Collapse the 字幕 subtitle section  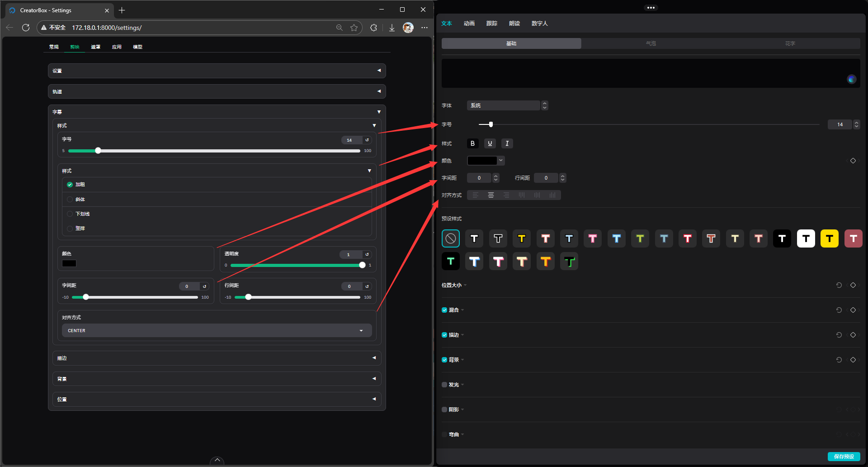click(x=217, y=112)
